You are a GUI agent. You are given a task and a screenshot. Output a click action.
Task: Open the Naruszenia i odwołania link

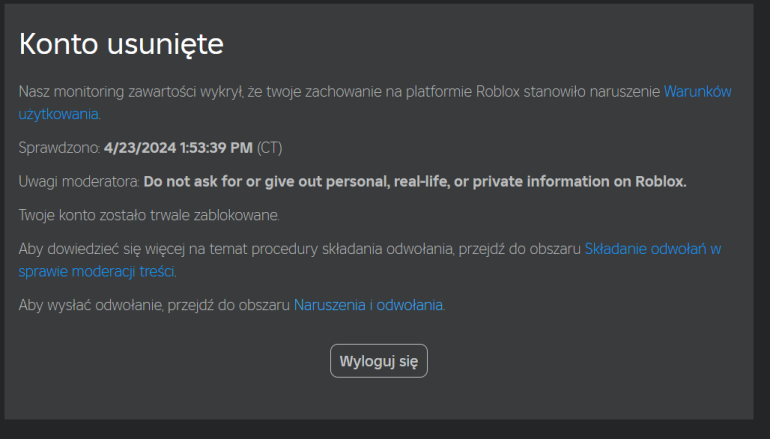point(368,305)
